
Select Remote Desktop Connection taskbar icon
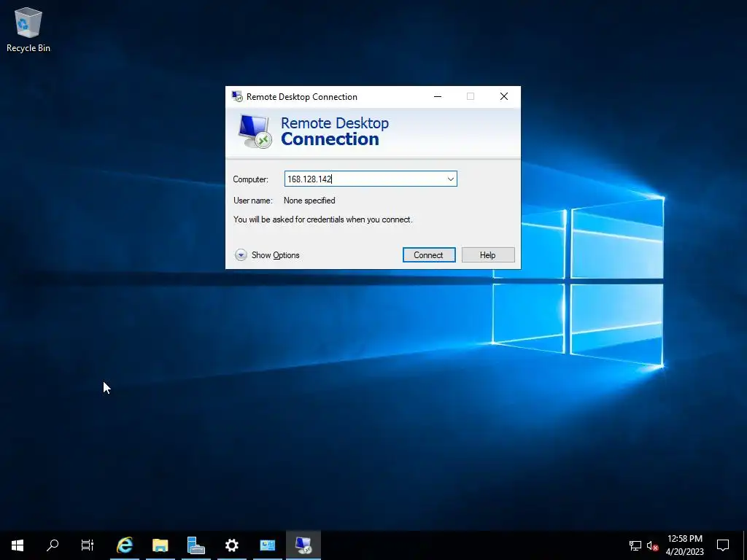coord(303,545)
